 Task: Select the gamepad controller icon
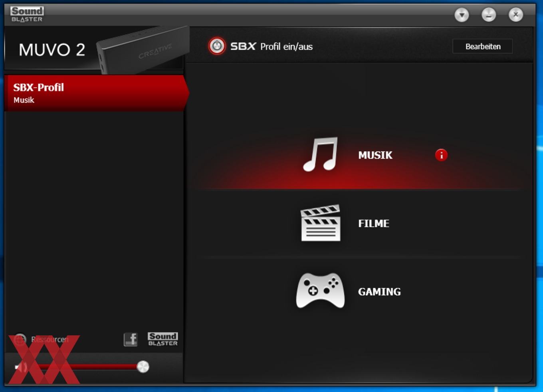point(320,291)
